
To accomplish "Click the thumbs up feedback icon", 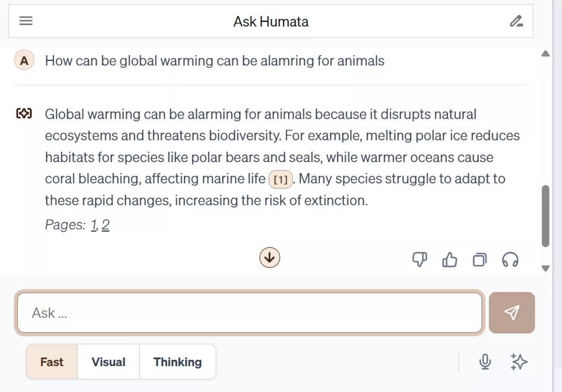I will pos(450,260).
